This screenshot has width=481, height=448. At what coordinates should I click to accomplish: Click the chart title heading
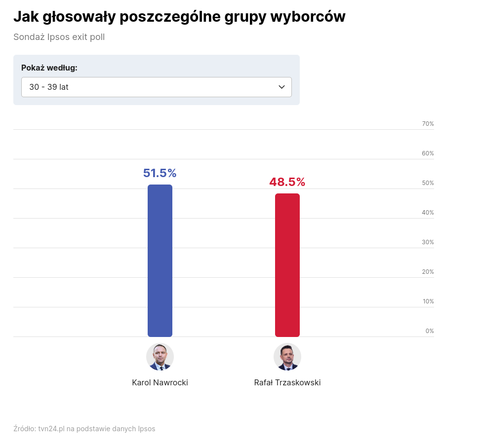point(179,17)
